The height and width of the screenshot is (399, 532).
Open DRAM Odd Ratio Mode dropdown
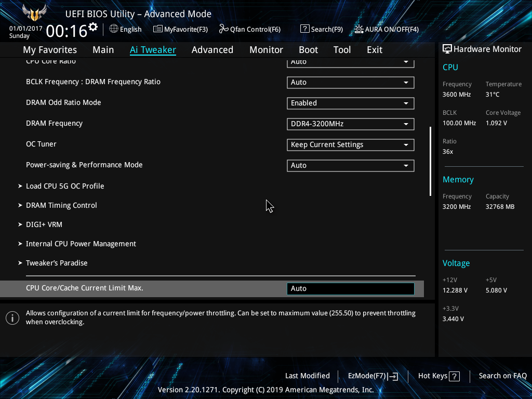pyautogui.click(x=351, y=103)
